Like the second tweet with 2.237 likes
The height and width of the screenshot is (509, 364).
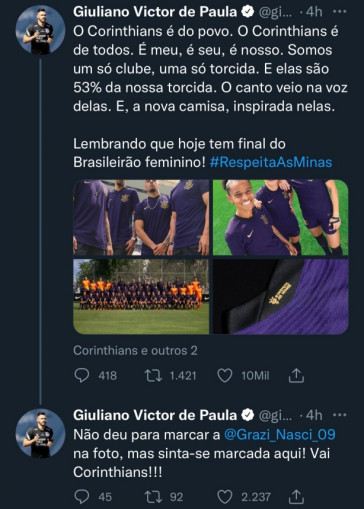pyautogui.click(x=225, y=497)
